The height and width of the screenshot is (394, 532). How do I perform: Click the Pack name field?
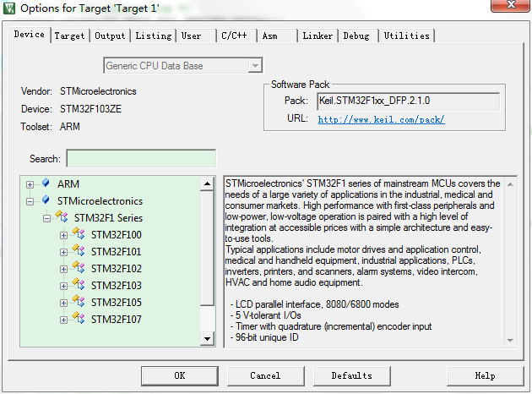pos(408,101)
